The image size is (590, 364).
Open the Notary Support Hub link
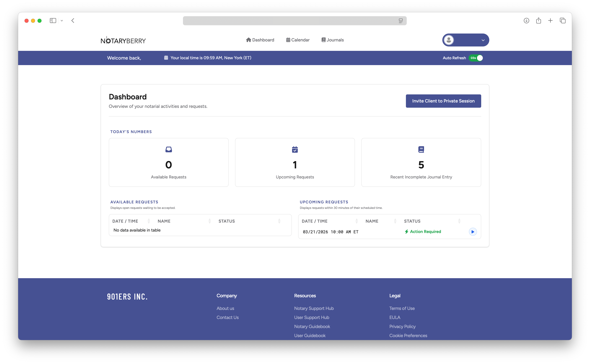314,308
